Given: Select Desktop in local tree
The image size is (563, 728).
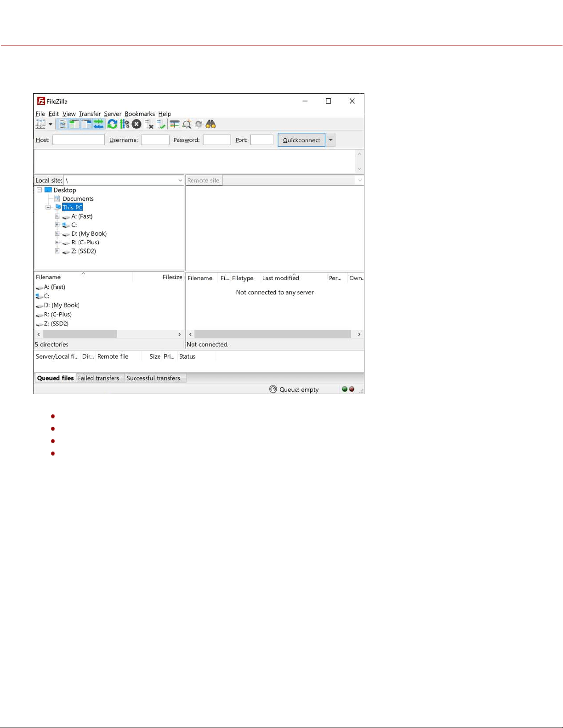Looking at the screenshot, I should (x=65, y=190).
